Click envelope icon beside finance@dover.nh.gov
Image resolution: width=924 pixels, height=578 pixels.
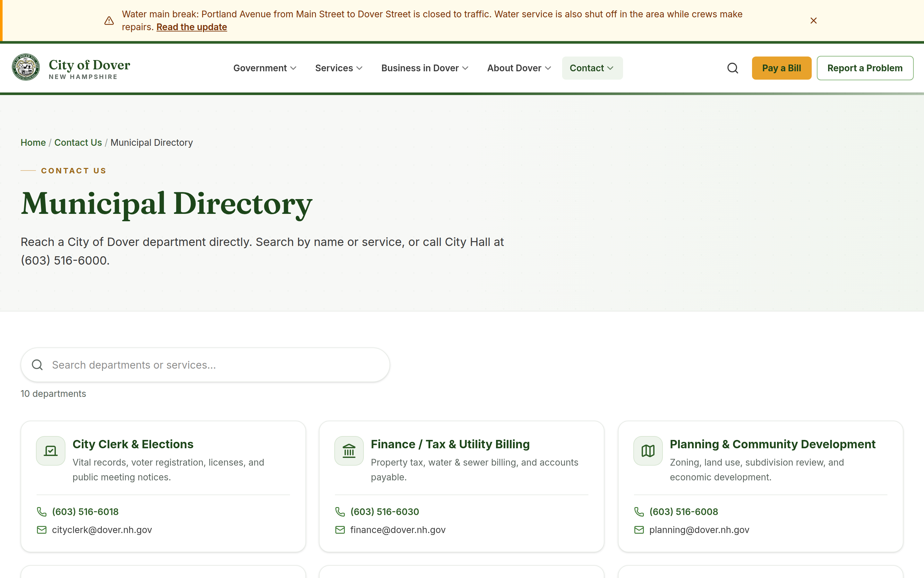click(340, 530)
